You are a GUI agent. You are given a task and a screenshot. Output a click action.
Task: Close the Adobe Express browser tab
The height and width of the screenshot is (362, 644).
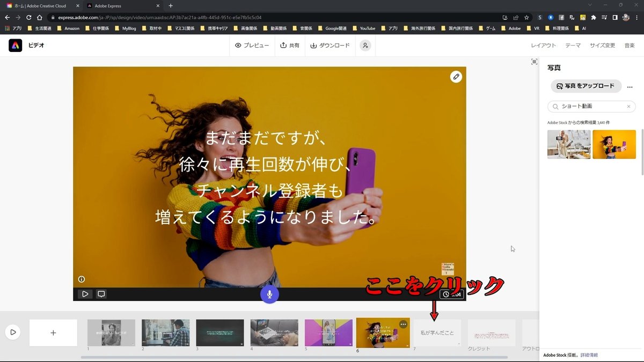pos(158,6)
